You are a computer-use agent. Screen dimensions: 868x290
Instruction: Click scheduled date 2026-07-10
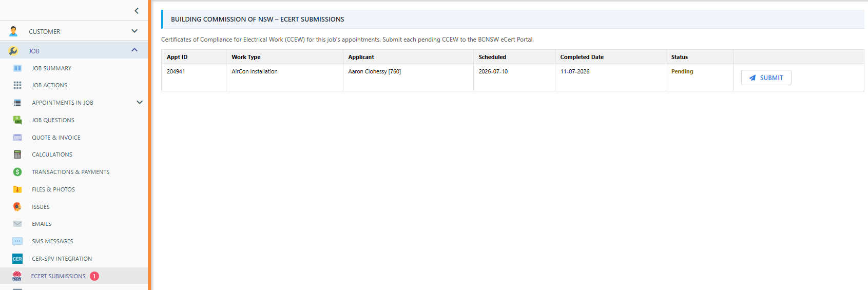coord(493,71)
